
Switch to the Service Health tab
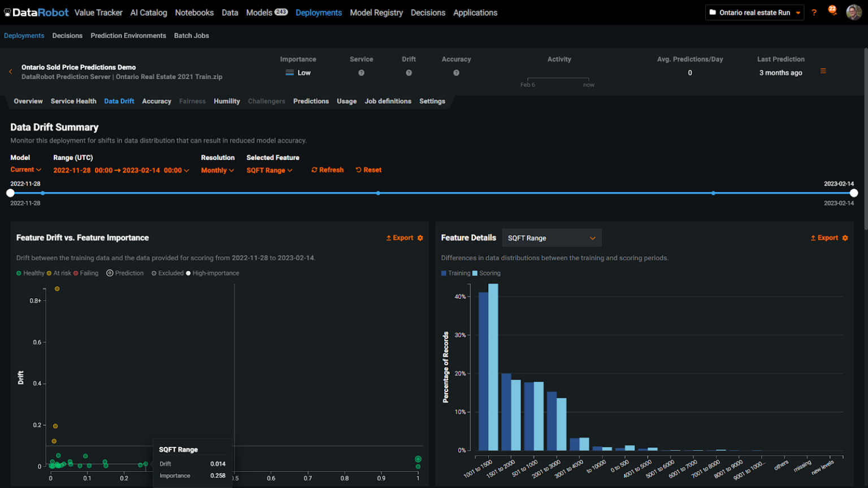pos(73,101)
